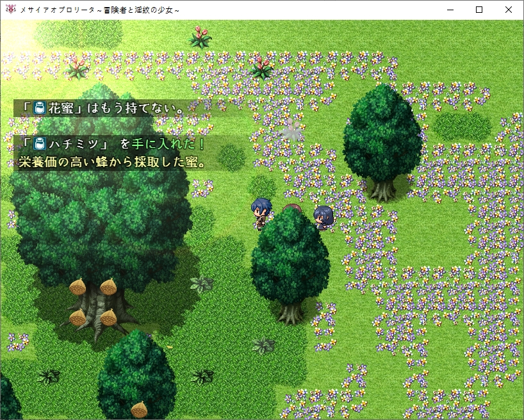Screen dimensions: 524x420
Task: Click the small round bush near messages
Action: click(232, 157)
